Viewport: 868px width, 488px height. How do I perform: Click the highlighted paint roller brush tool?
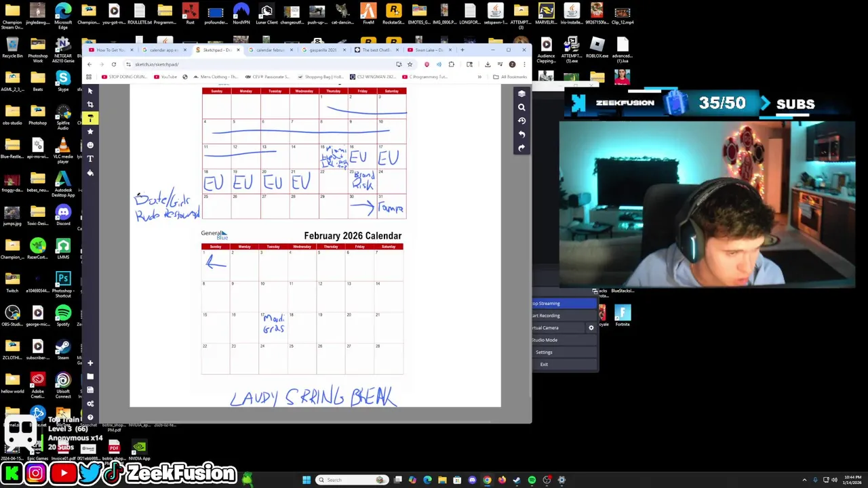(90, 118)
